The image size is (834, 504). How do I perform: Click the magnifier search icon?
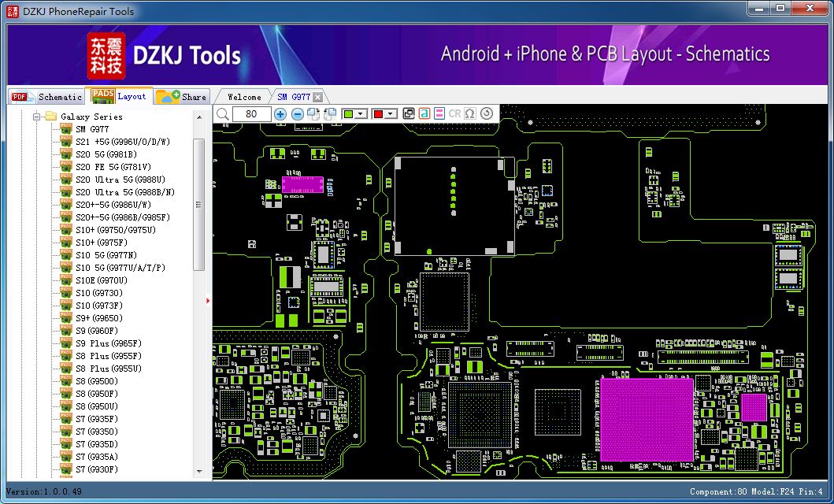click(x=223, y=113)
